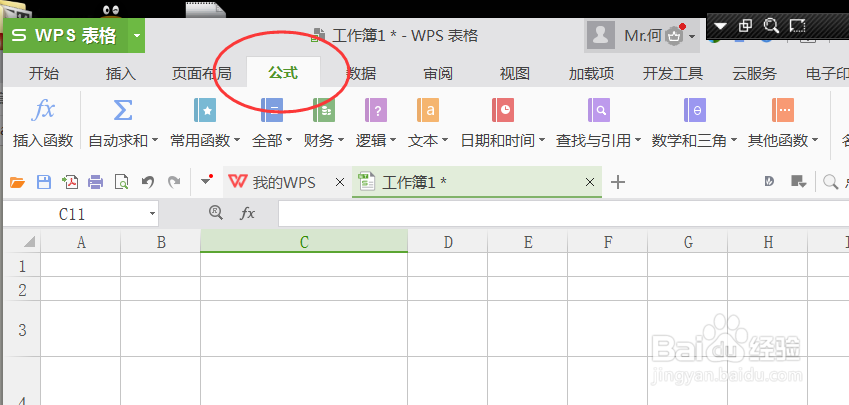Redo the last undone action
This screenshot has width=849, height=405.
pos(174,182)
